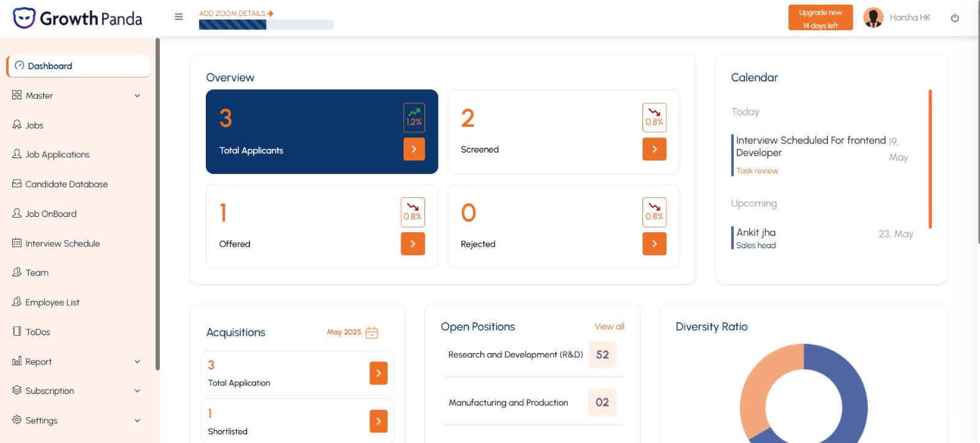Expand the Master menu chevron
The width and height of the screenshot is (980, 443).
137,96
